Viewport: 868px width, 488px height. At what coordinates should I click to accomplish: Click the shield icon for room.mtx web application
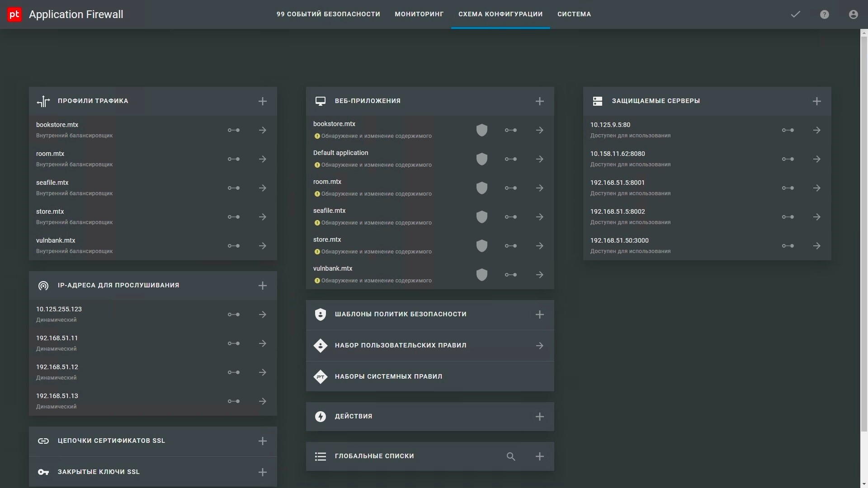pyautogui.click(x=482, y=188)
